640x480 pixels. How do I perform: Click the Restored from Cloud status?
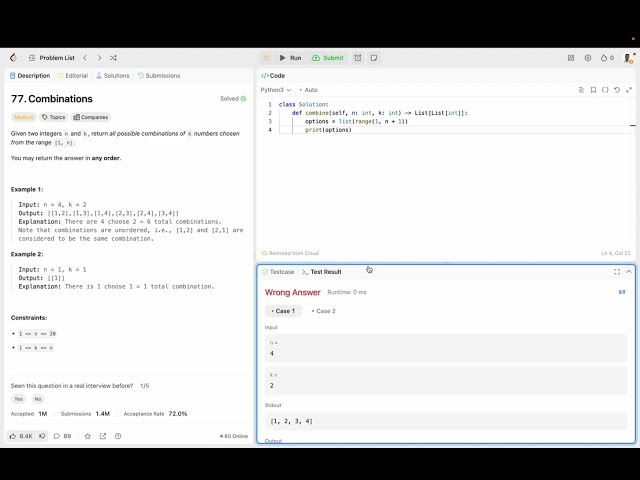coord(290,253)
